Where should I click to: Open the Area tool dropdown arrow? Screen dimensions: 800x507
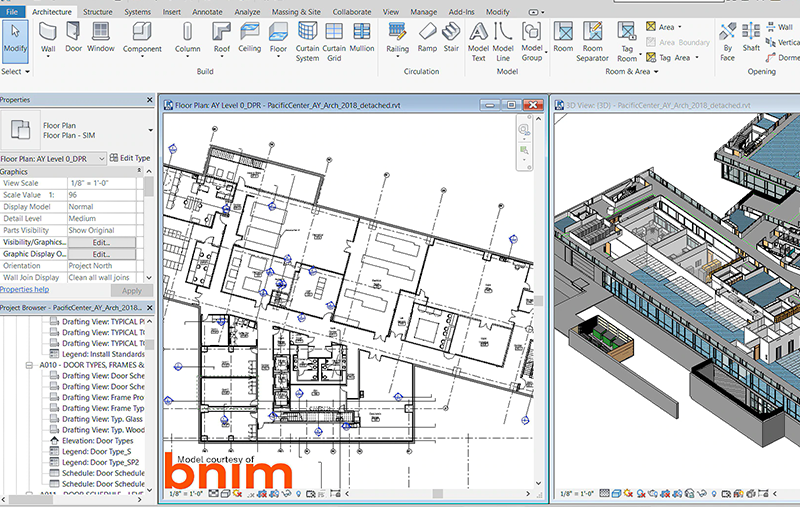tap(680, 27)
